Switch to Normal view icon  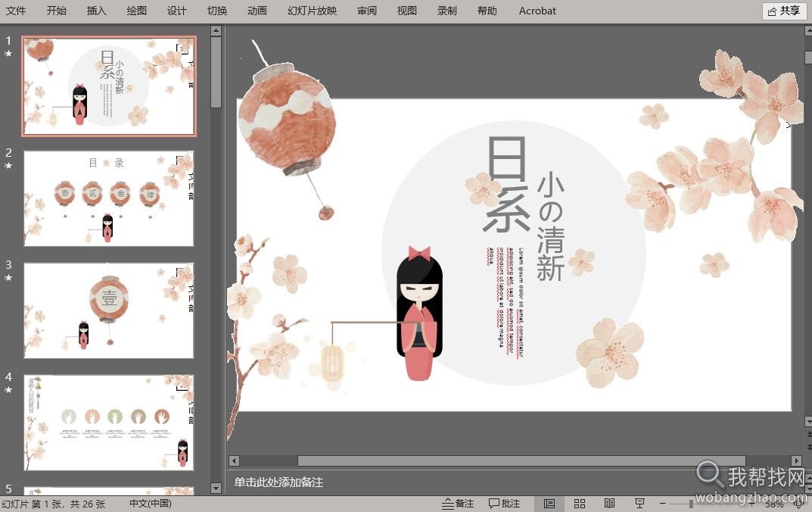(549, 504)
